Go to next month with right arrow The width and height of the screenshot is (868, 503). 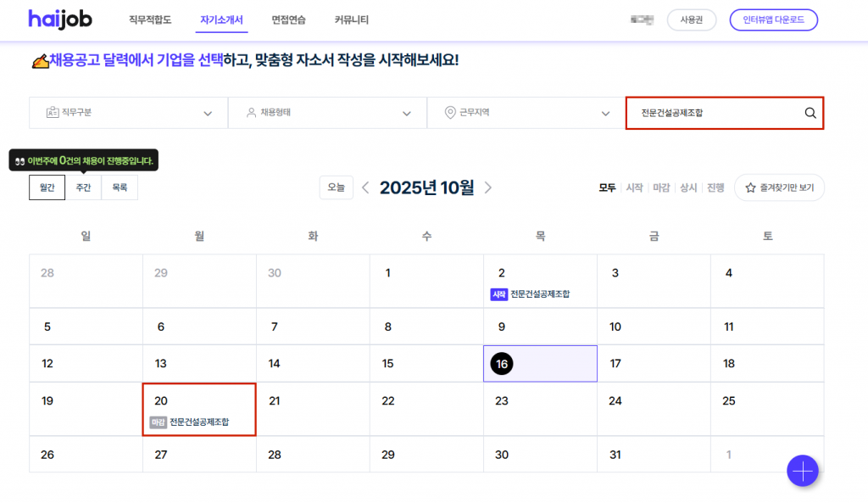488,187
